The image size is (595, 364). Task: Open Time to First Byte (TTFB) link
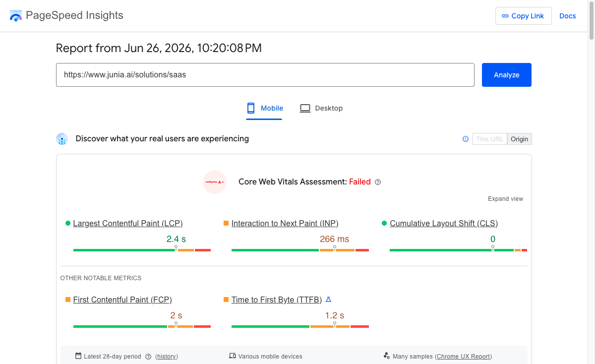(277, 300)
